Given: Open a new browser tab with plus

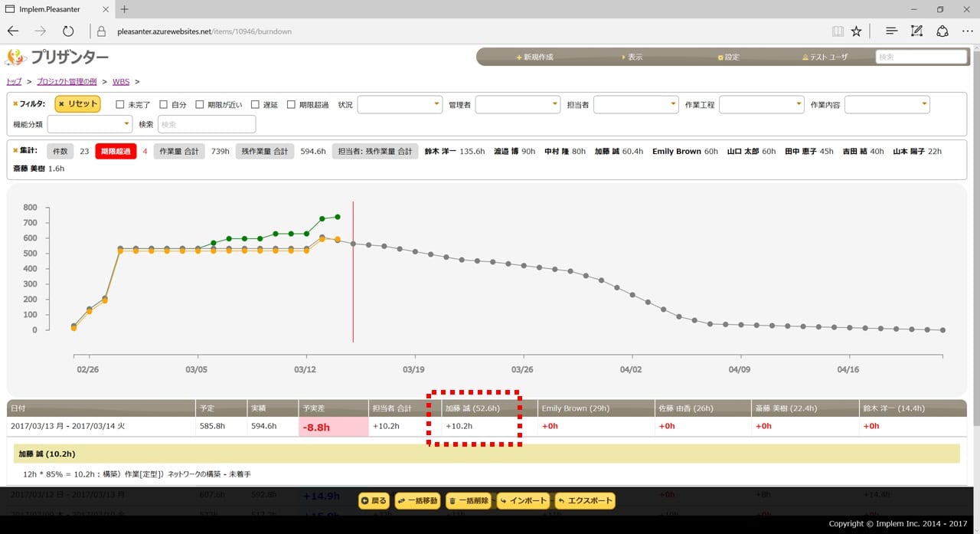Looking at the screenshot, I should (x=125, y=9).
